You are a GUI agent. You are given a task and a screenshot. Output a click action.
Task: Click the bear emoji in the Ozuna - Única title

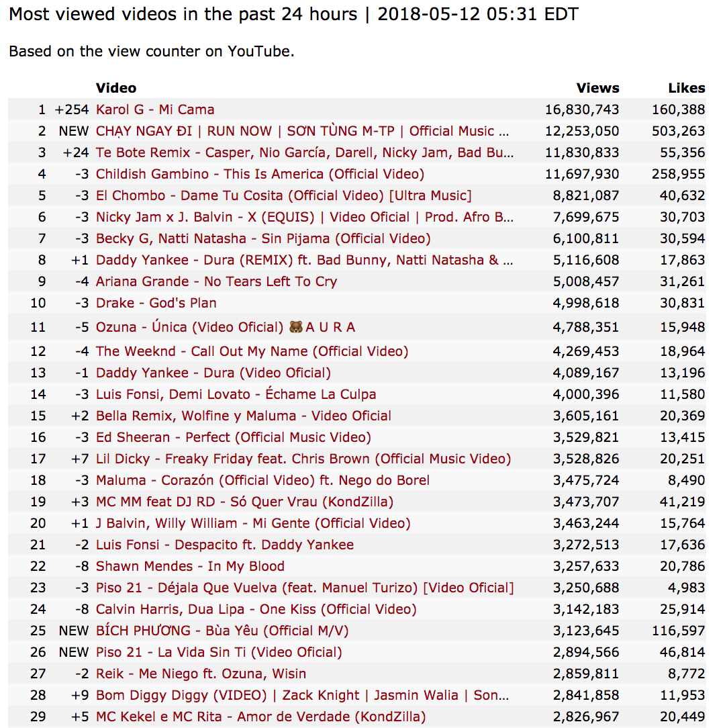click(x=296, y=328)
